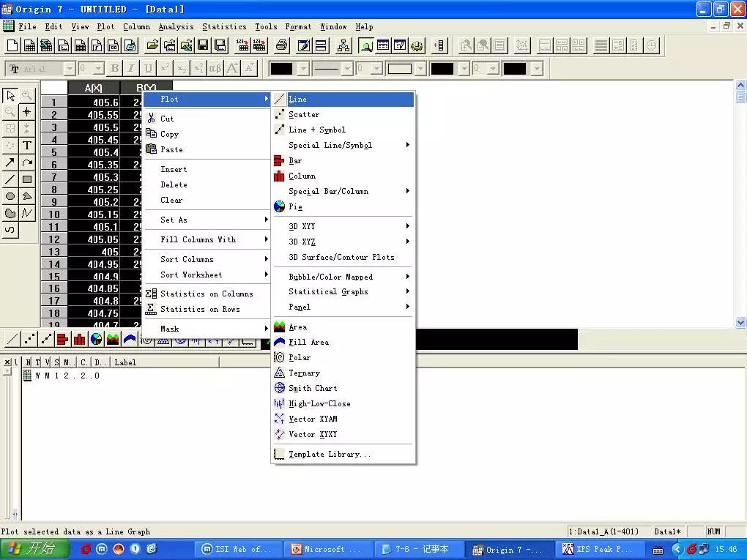Open the line style dropdown
The height and width of the screenshot is (560, 747).
(x=347, y=69)
